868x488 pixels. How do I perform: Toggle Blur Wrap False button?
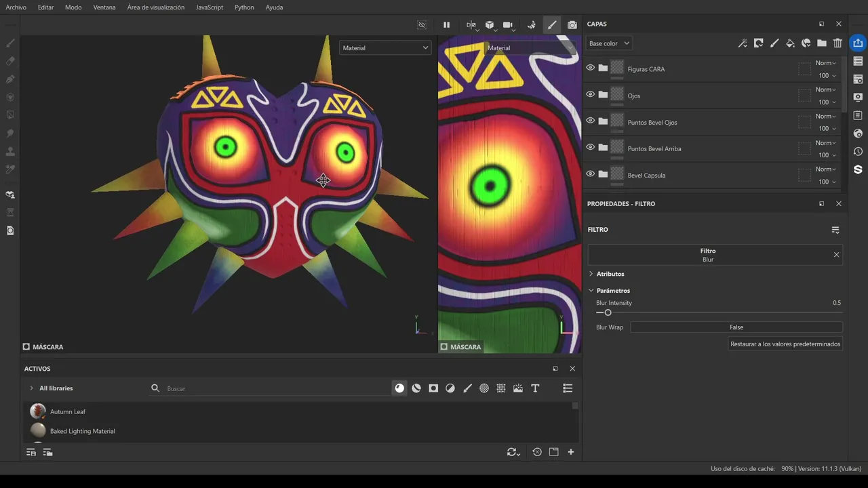coord(736,327)
